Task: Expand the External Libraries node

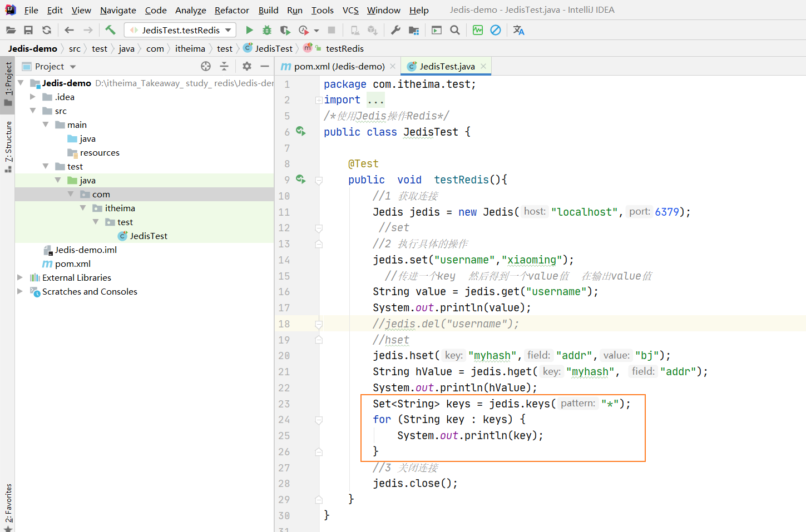Action: point(20,277)
